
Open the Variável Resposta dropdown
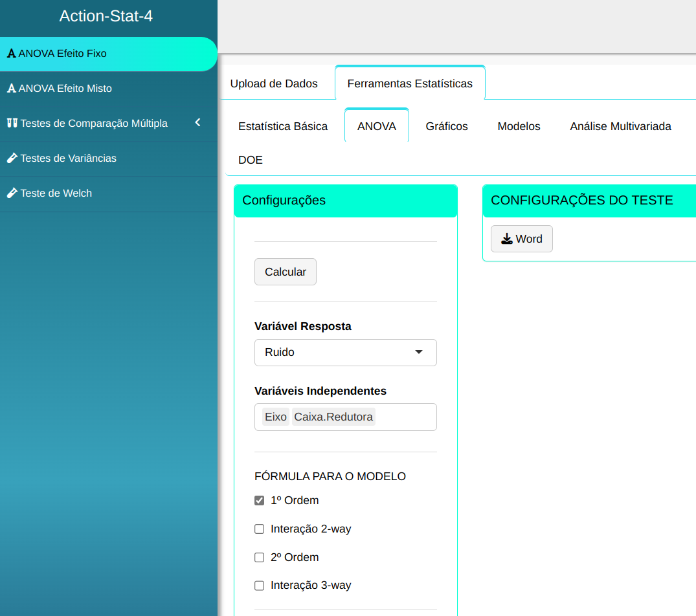[x=345, y=352]
